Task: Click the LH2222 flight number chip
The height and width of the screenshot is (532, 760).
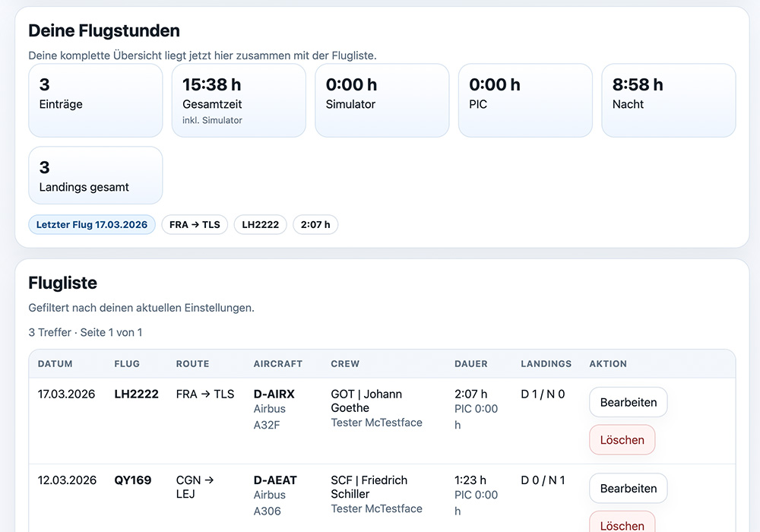Action: (x=260, y=224)
